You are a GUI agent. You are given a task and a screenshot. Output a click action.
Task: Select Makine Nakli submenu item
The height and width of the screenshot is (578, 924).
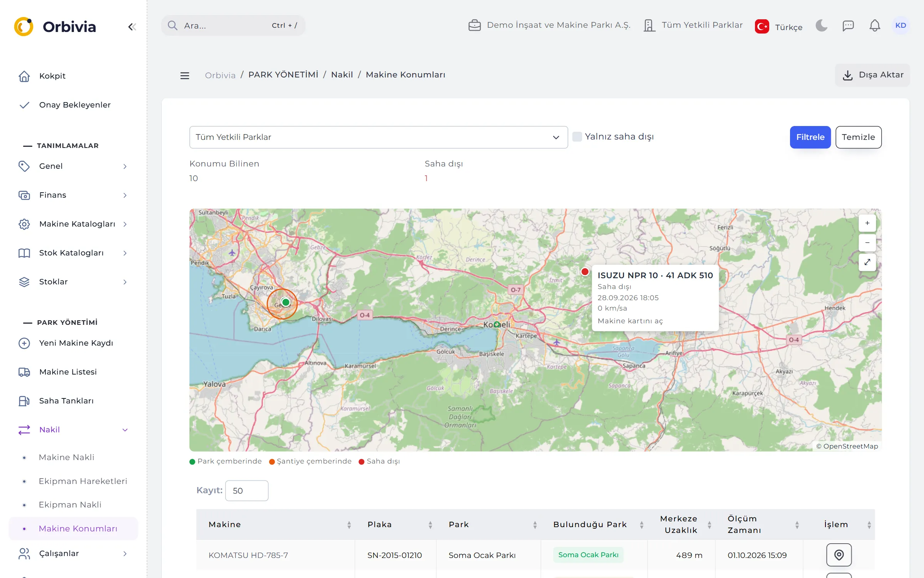pos(66,457)
